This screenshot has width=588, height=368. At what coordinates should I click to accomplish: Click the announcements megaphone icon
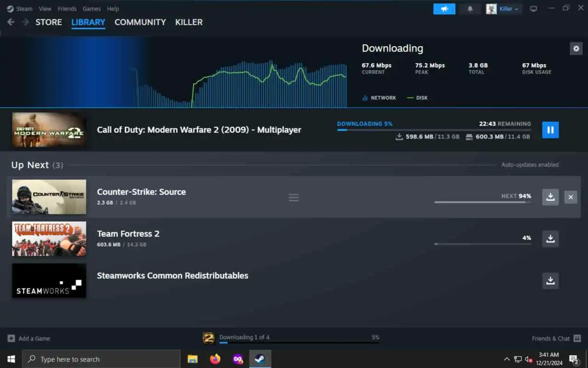[x=444, y=9]
